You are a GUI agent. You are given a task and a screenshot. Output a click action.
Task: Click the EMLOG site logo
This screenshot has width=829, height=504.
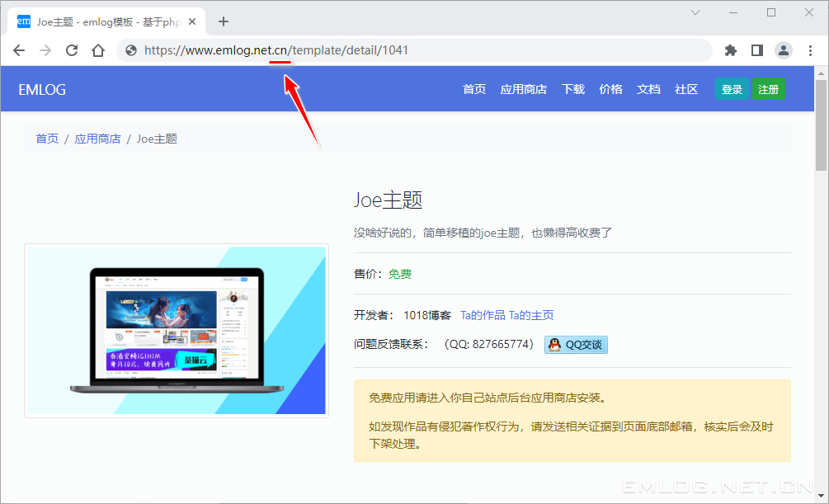[x=42, y=90]
